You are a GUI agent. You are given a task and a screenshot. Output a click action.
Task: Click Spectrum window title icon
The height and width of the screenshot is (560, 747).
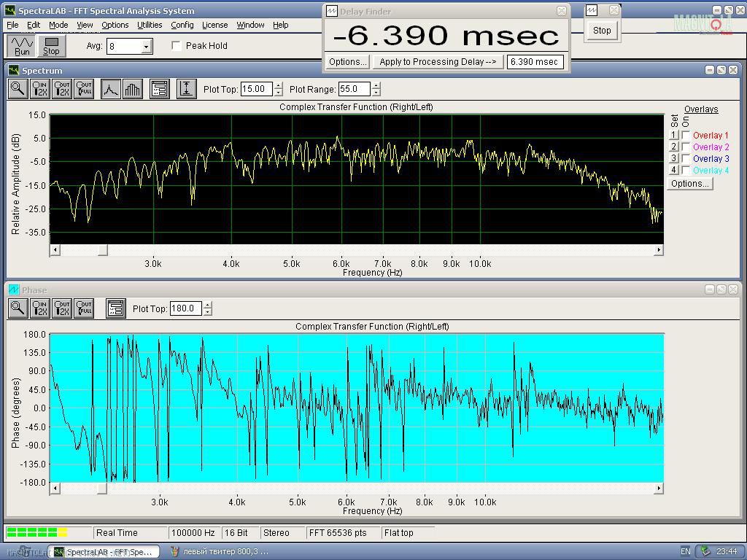[x=14, y=71]
